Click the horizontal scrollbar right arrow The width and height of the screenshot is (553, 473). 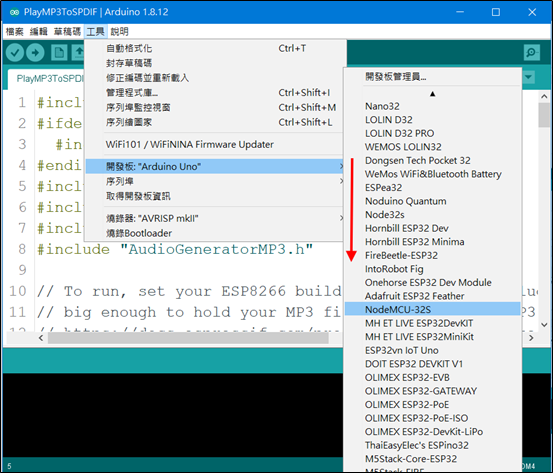(531, 338)
